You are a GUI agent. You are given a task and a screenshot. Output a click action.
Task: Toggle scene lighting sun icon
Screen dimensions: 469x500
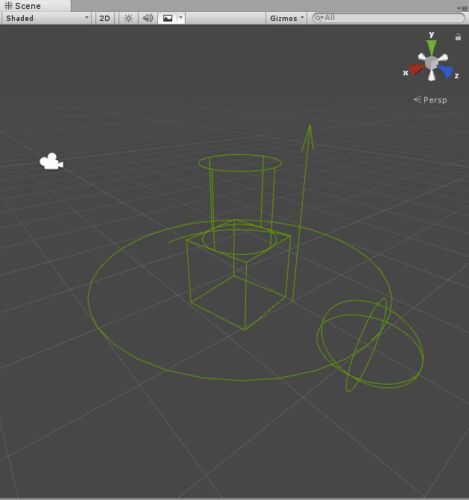[128, 18]
